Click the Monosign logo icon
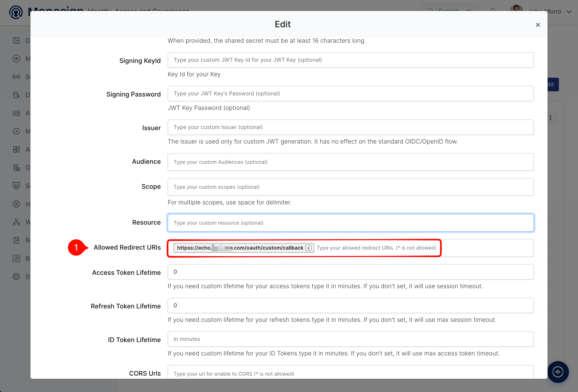The height and width of the screenshot is (392, 578). coord(16,12)
